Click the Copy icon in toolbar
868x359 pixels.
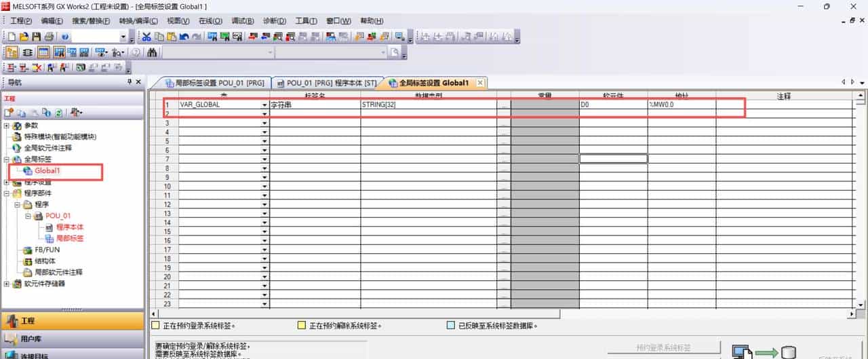pos(159,37)
